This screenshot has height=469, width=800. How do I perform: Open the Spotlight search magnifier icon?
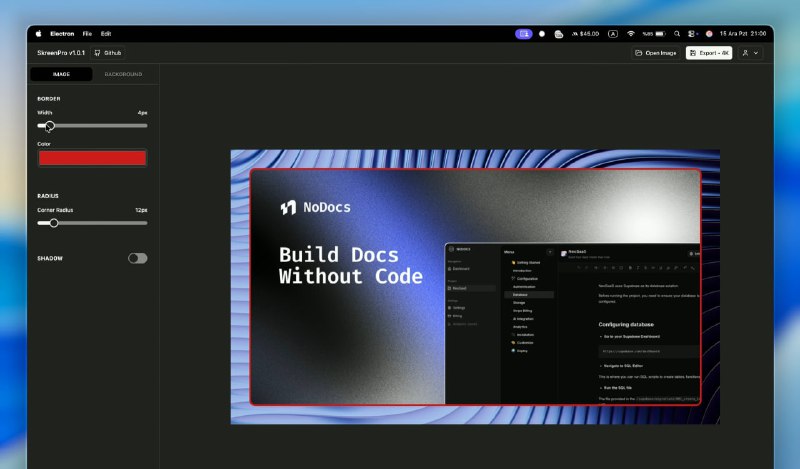pyautogui.click(x=677, y=33)
